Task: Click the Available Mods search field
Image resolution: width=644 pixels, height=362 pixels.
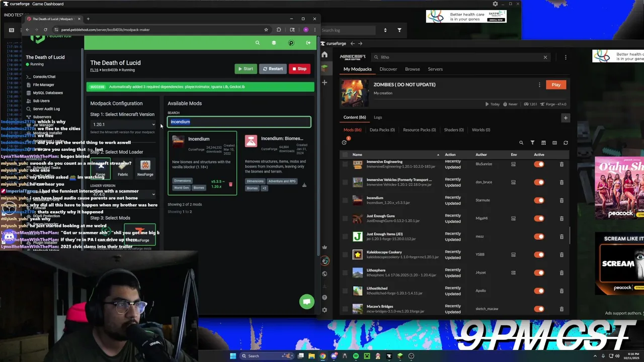Action: click(x=239, y=122)
